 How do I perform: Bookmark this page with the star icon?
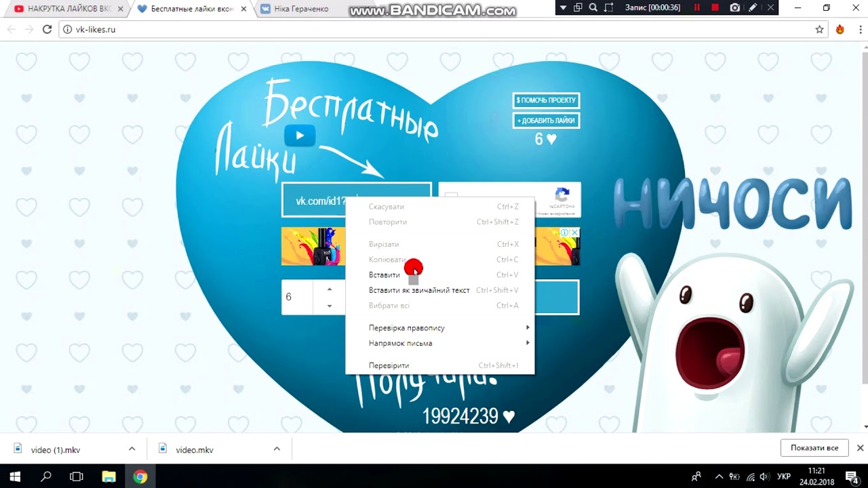tap(819, 29)
